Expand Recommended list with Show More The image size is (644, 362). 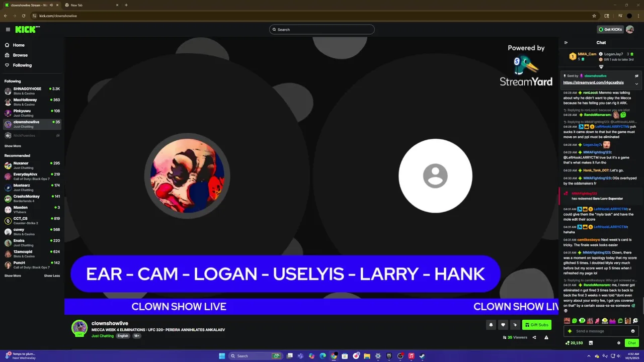click(13, 276)
